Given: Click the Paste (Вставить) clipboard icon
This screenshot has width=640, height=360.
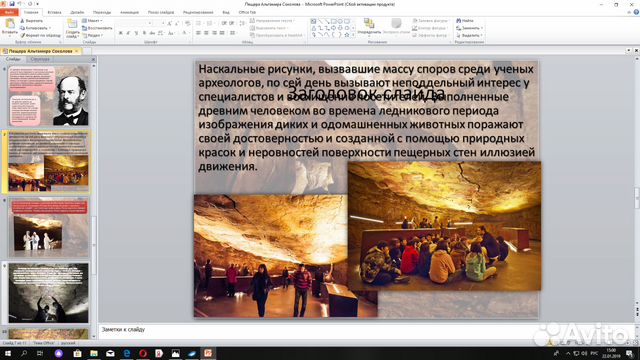Looking at the screenshot, I should coord(10,23).
